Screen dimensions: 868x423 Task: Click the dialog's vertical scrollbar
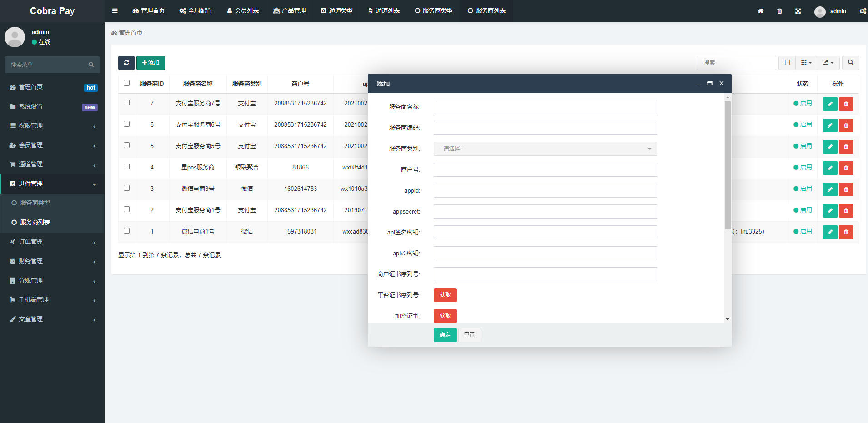click(x=728, y=164)
